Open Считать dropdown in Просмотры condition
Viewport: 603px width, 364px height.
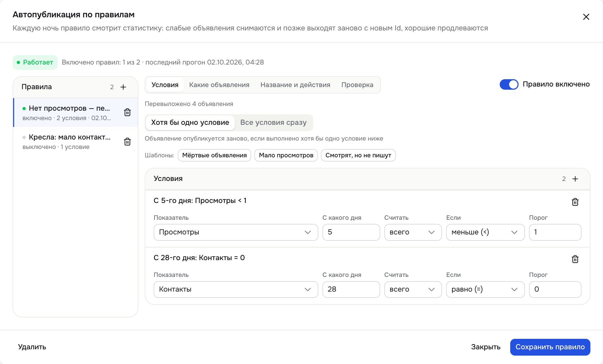tap(413, 232)
